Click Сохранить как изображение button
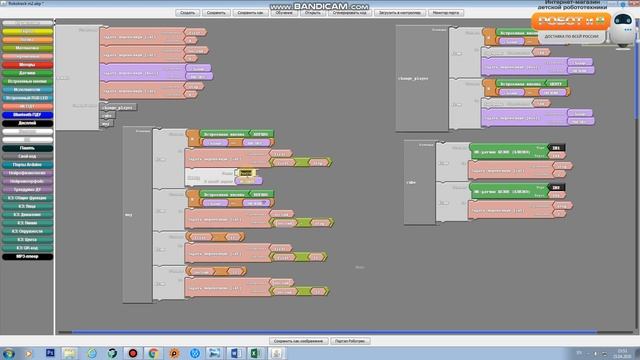The image size is (640, 360). click(298, 341)
